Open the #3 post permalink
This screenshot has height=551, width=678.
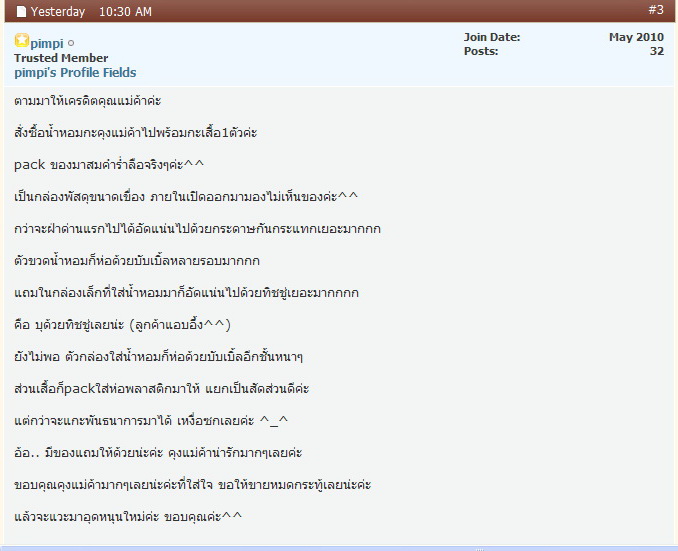coord(655,10)
